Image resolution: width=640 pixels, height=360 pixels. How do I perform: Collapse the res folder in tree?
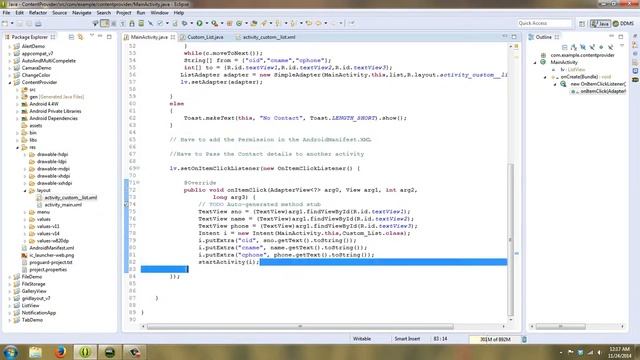[18, 147]
